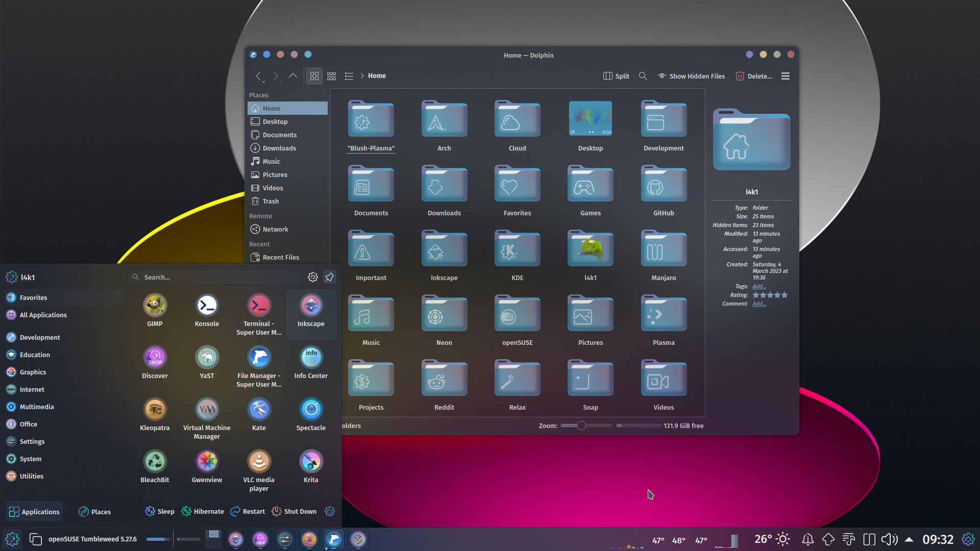Viewport: 980px width, 551px height.
Task: Add a tag via the Add link
Action: click(759, 286)
